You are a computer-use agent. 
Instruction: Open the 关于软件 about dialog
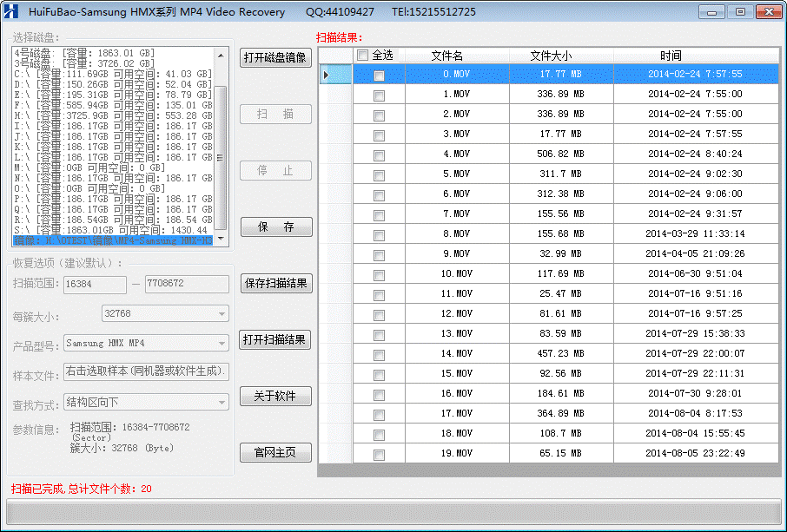click(275, 396)
